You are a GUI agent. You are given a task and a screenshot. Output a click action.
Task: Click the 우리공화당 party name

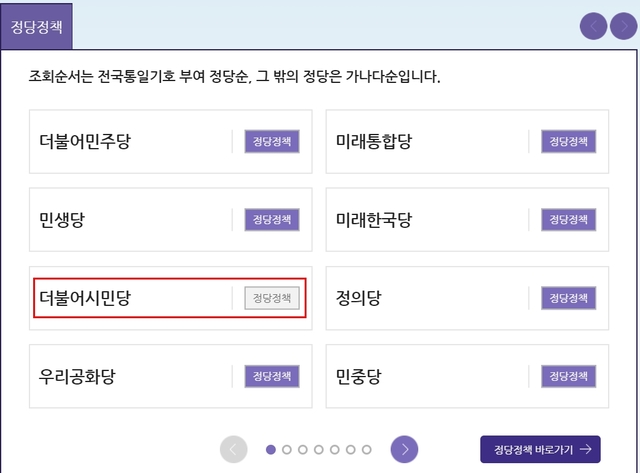point(77,376)
